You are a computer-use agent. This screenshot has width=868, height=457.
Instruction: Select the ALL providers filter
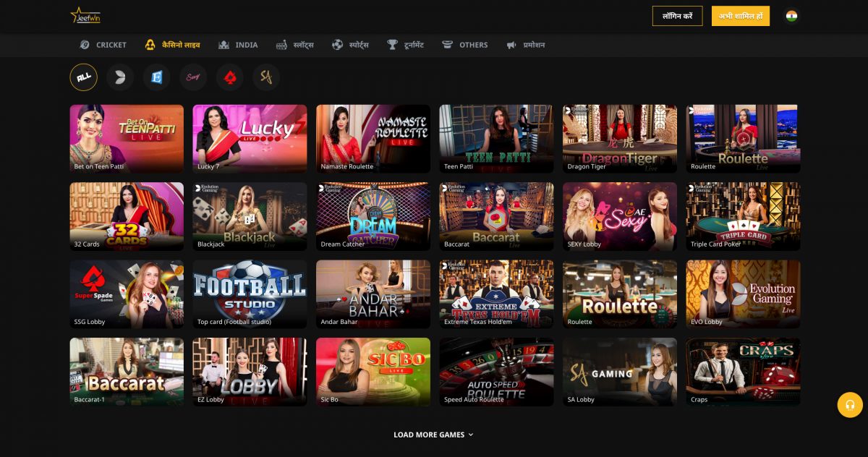point(83,77)
